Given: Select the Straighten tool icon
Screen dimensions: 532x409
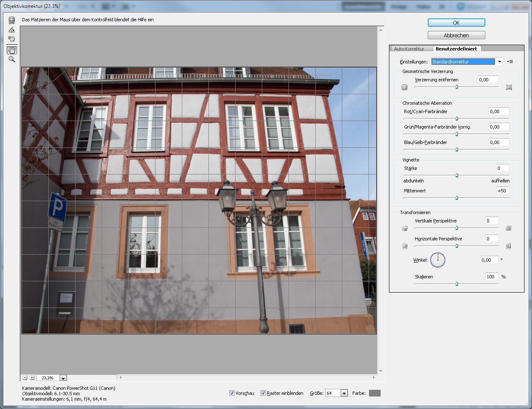Looking at the screenshot, I should 12,30.
